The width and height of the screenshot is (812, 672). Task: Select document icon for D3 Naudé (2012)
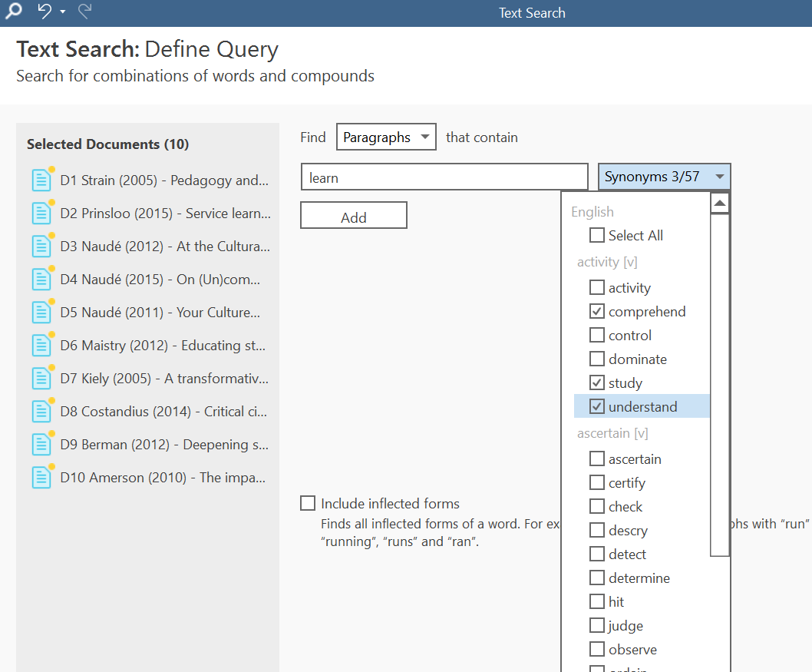click(x=41, y=247)
